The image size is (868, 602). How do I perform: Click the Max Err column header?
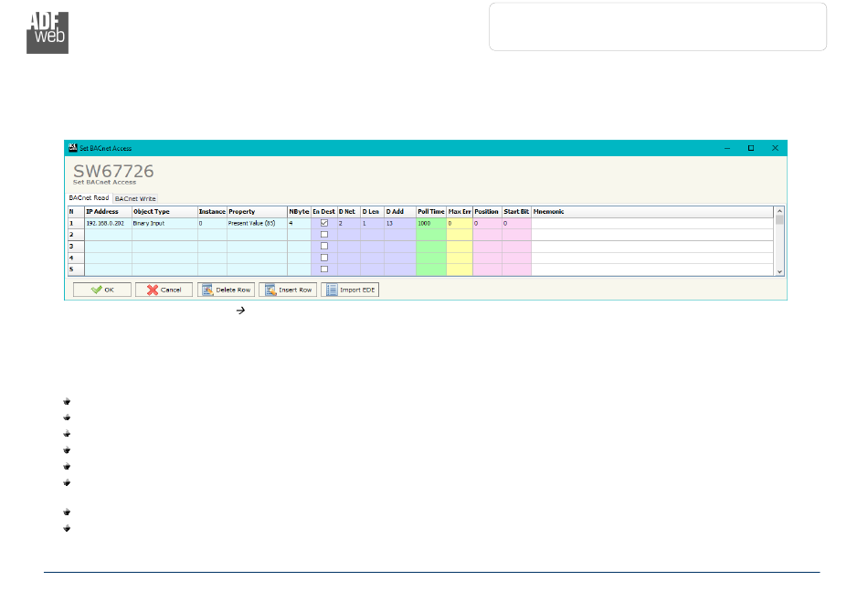[460, 212]
